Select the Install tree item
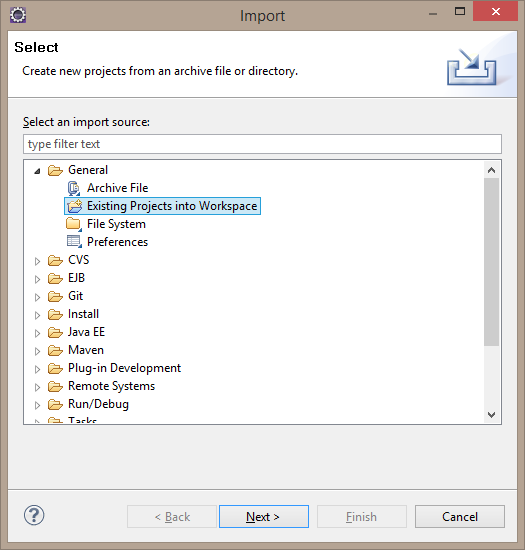525x550 pixels. [83, 314]
